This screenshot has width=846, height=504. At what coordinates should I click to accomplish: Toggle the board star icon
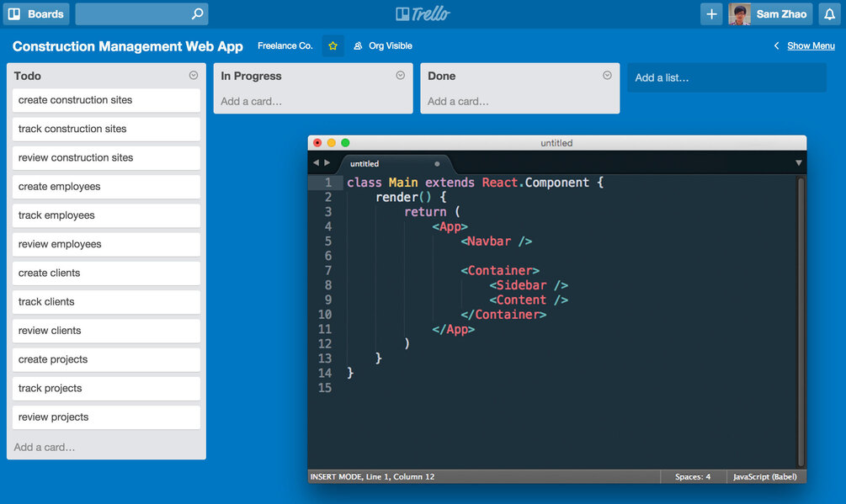333,45
